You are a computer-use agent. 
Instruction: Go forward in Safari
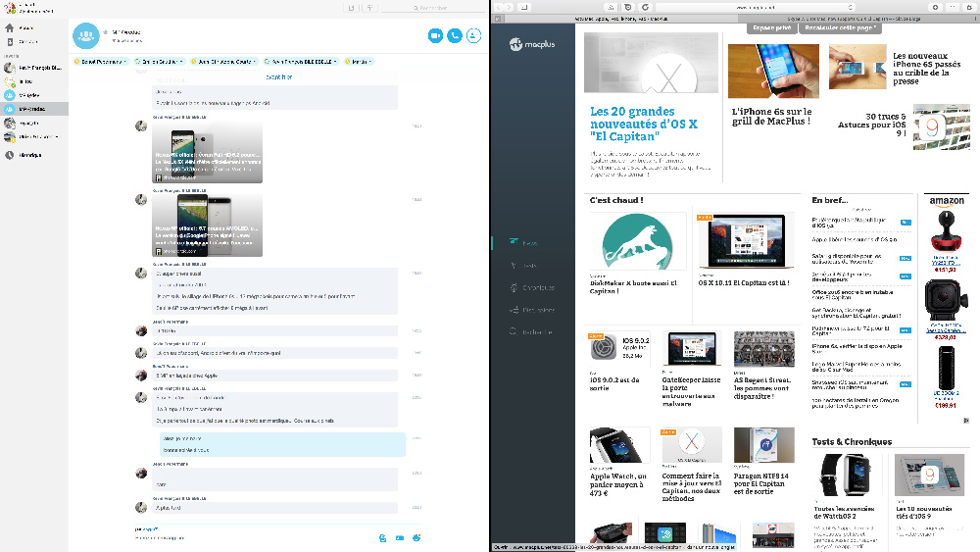[x=510, y=8]
